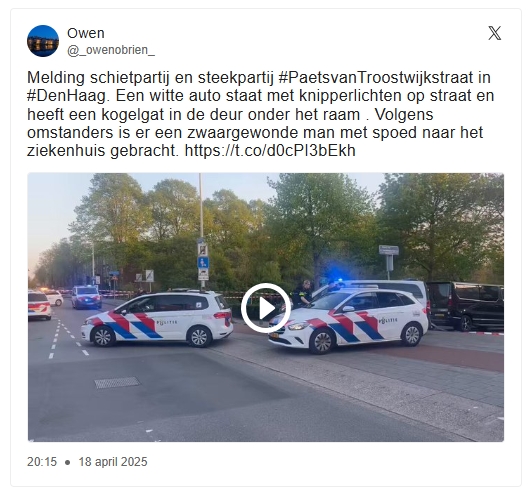The width and height of the screenshot is (528, 493).
Task: Click the 20:15 timestamp
Action: tap(42, 462)
